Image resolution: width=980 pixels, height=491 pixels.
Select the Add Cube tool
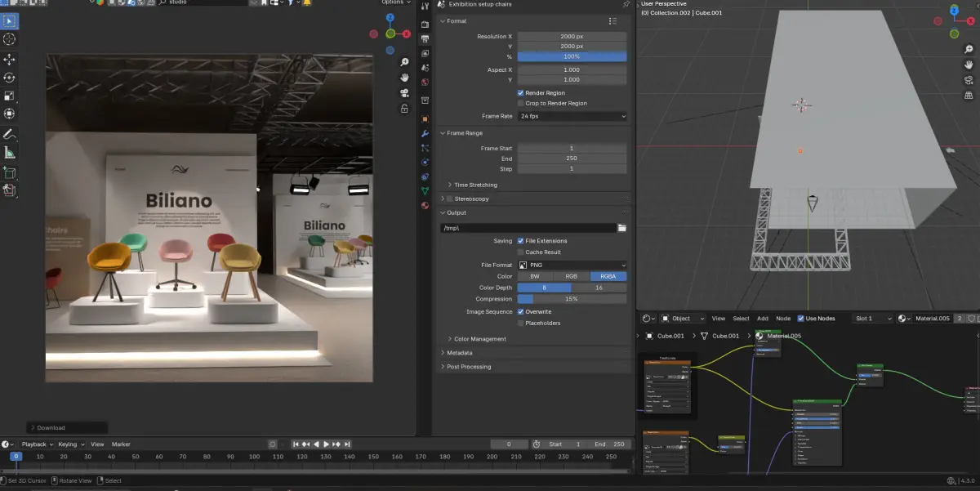click(x=9, y=172)
